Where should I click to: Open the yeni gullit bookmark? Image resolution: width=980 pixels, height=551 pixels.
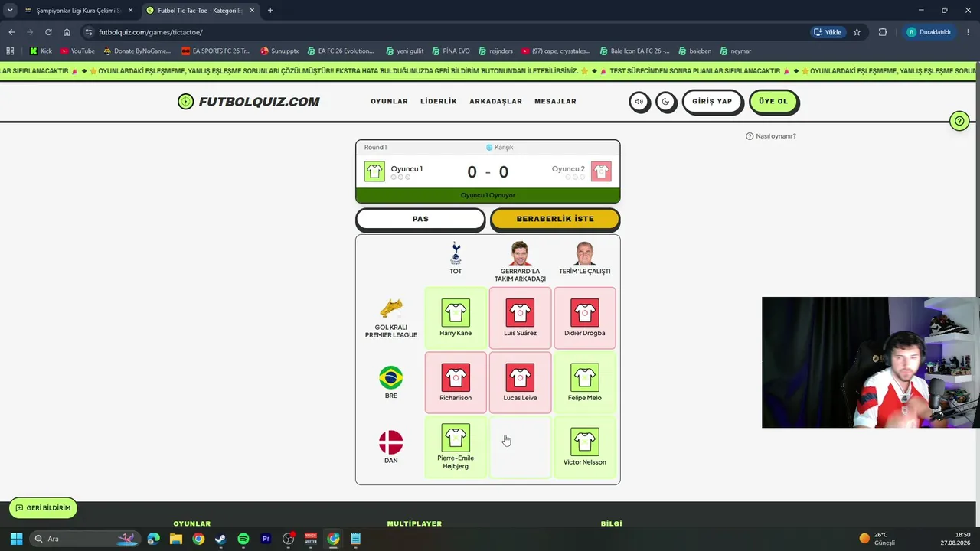coord(405,51)
